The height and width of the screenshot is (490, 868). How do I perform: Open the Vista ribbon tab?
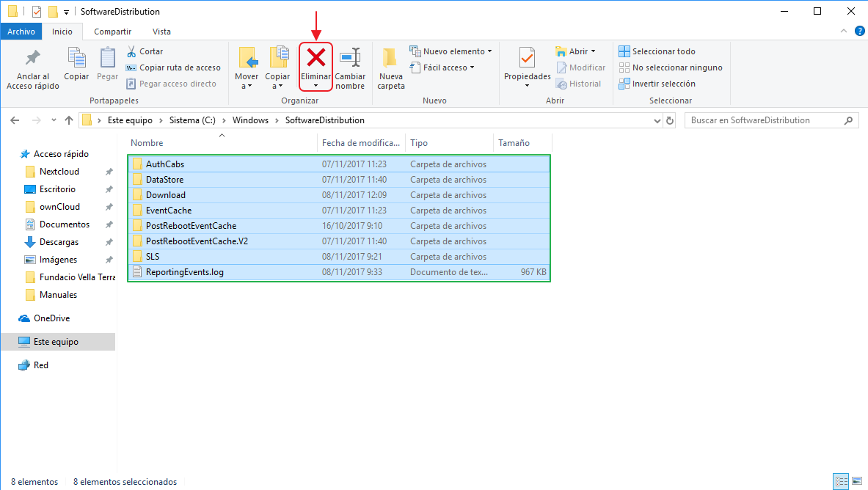(161, 32)
